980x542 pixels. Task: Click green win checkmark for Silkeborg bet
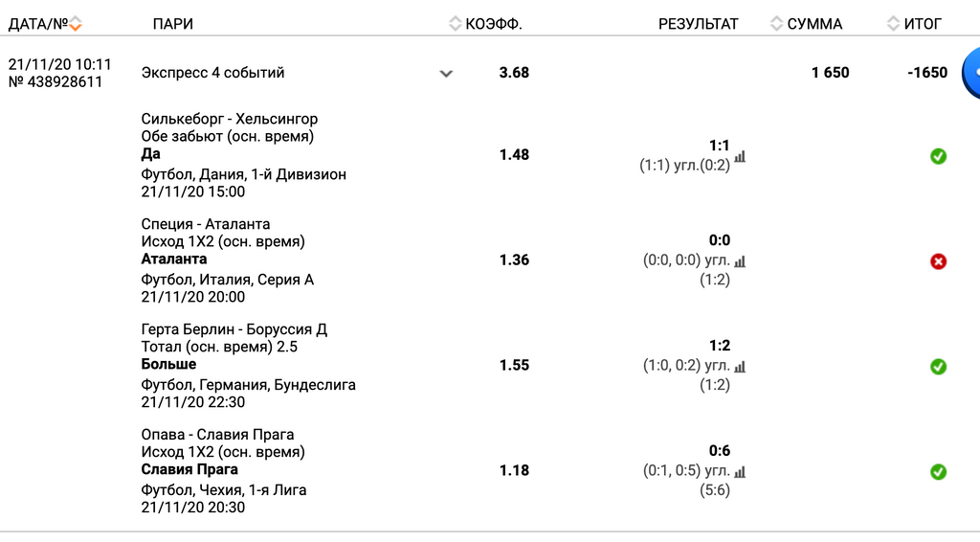pyautogui.click(x=938, y=156)
